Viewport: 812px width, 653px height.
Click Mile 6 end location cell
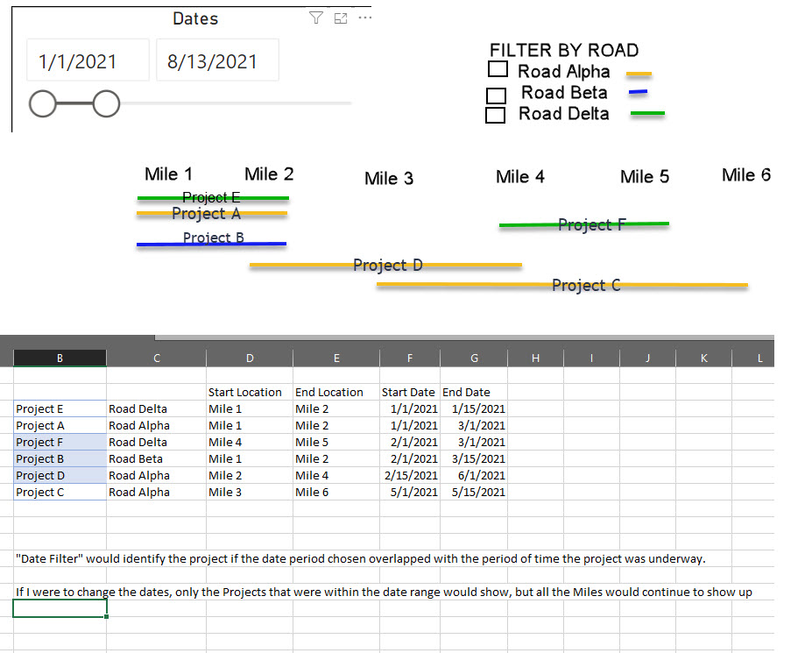pos(336,492)
